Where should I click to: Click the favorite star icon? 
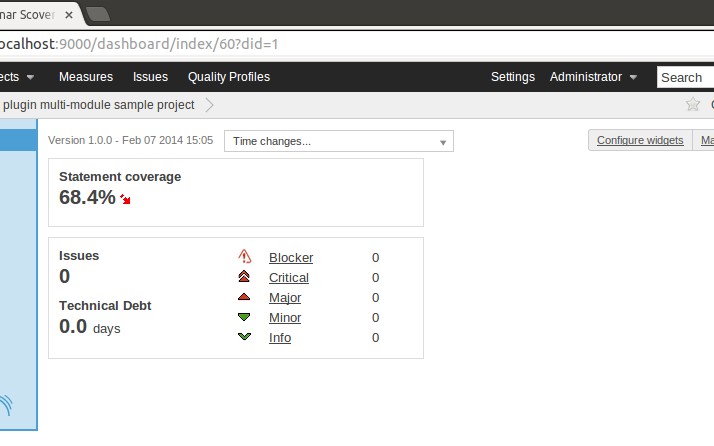692,105
